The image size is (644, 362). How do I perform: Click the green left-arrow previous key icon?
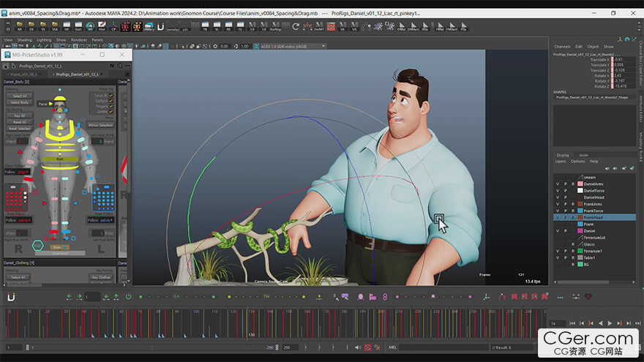pos(70,297)
